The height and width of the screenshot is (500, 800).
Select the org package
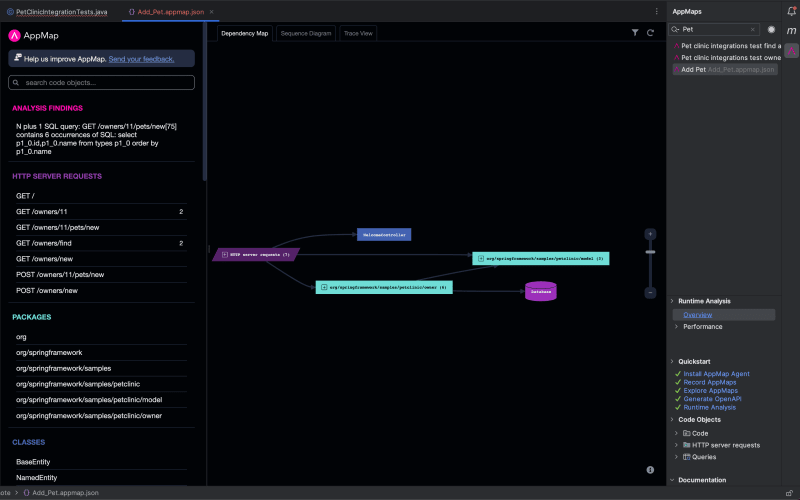(101, 337)
